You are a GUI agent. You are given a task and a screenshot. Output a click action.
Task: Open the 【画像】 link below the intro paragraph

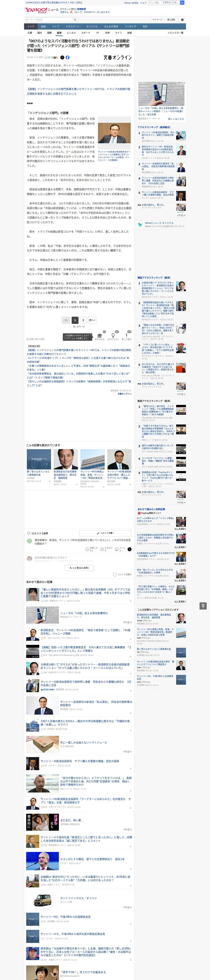[x=78, y=91]
